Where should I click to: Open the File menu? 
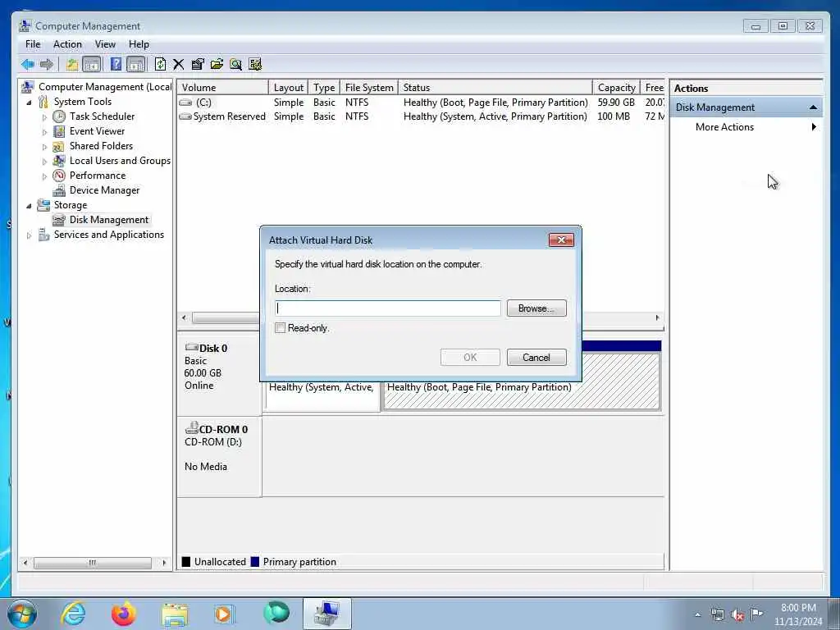33,44
